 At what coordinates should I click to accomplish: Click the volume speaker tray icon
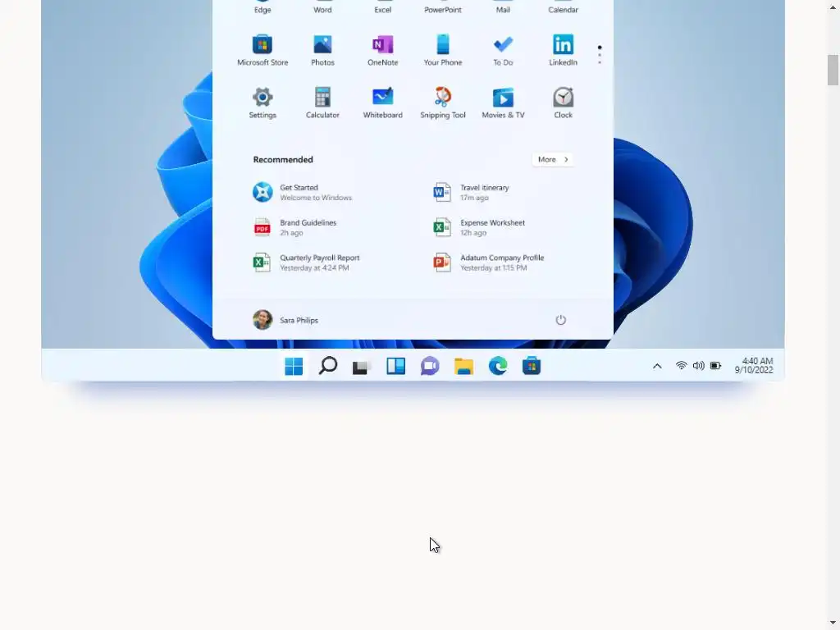pos(699,366)
